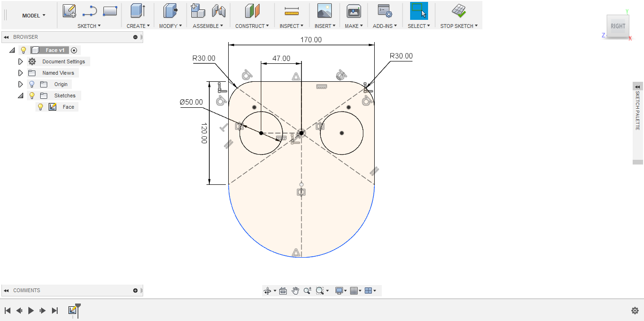
Task: Activate the Pan hand tool
Action: tap(295, 291)
